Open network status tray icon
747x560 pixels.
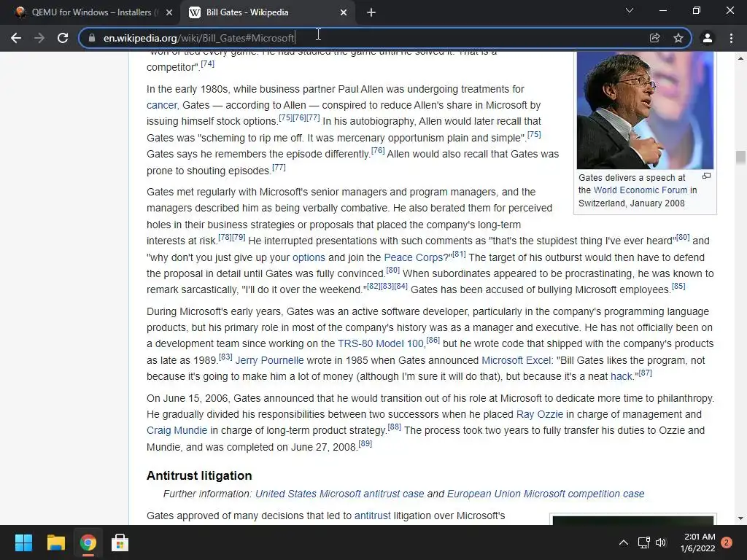[643, 542]
